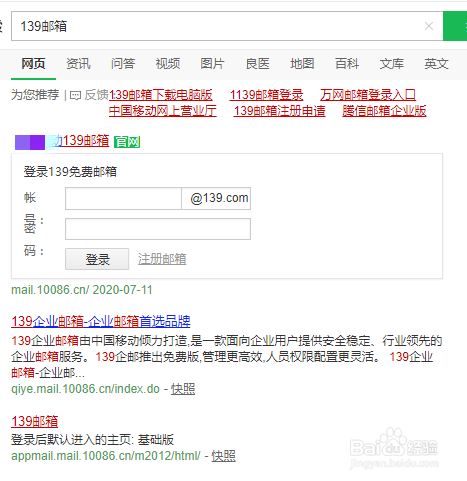Viewport: 467px width, 481px height.
Task: Click the 反馈 feedback text
Action: [x=97, y=95]
